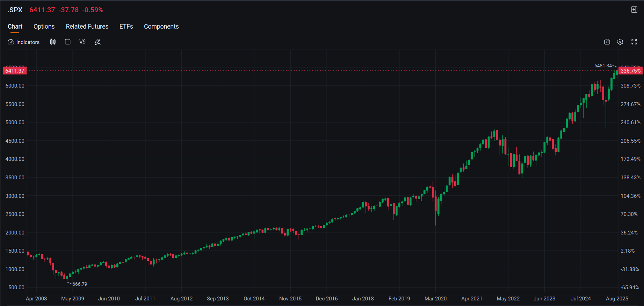This screenshot has height=306, width=644.
Task: Click the 6481.34 high price marker
Action: 603,66
